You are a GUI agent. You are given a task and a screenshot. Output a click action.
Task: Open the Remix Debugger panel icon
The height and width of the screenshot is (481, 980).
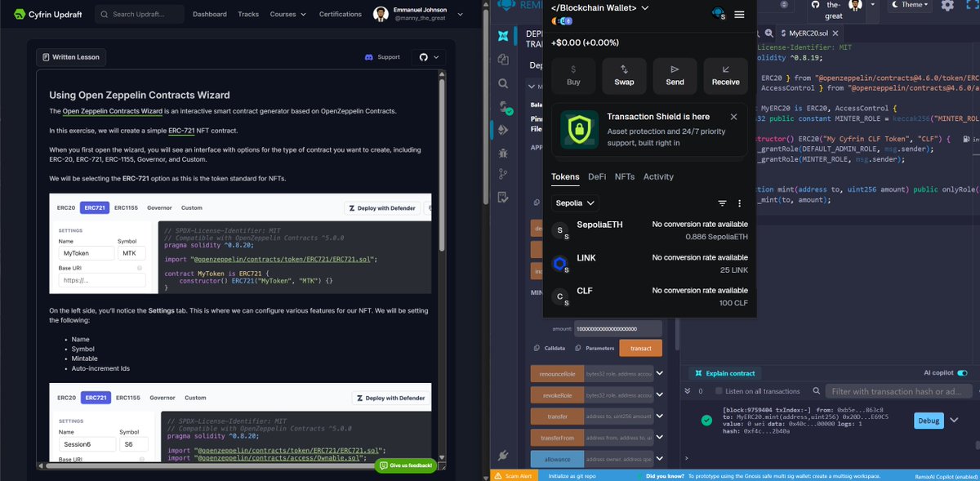coord(502,153)
